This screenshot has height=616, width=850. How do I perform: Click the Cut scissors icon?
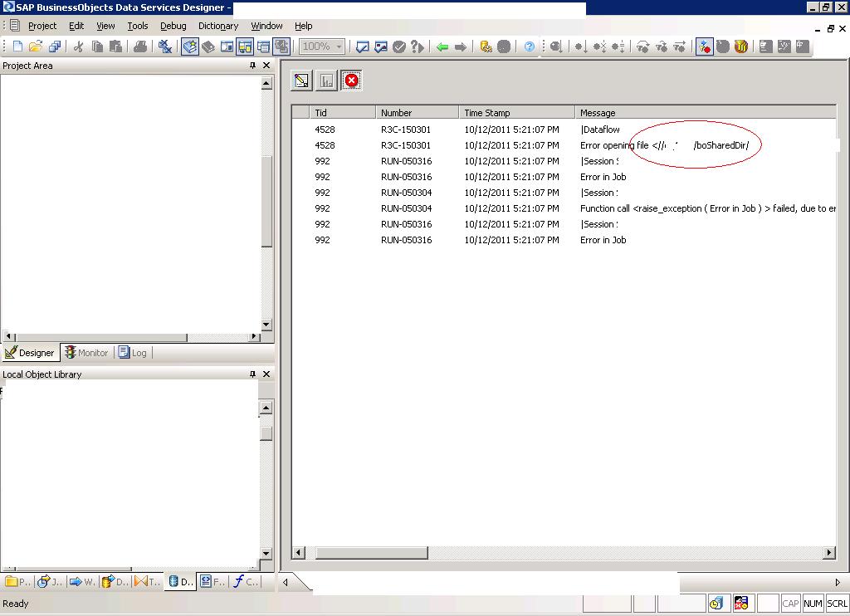79,46
